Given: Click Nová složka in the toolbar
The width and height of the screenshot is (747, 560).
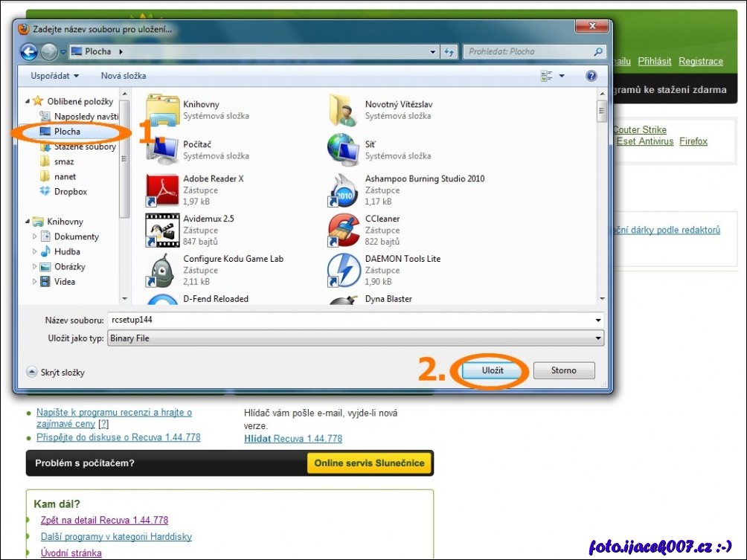Looking at the screenshot, I should click(124, 76).
